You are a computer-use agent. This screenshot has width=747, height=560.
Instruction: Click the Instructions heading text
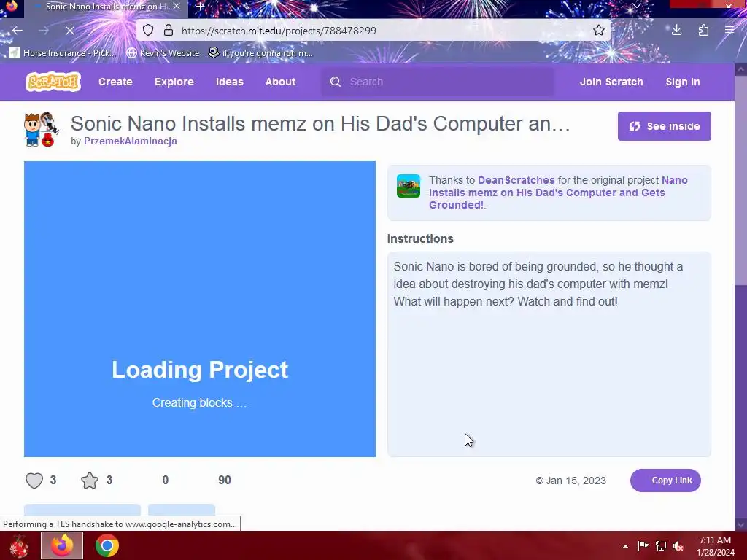(x=420, y=238)
